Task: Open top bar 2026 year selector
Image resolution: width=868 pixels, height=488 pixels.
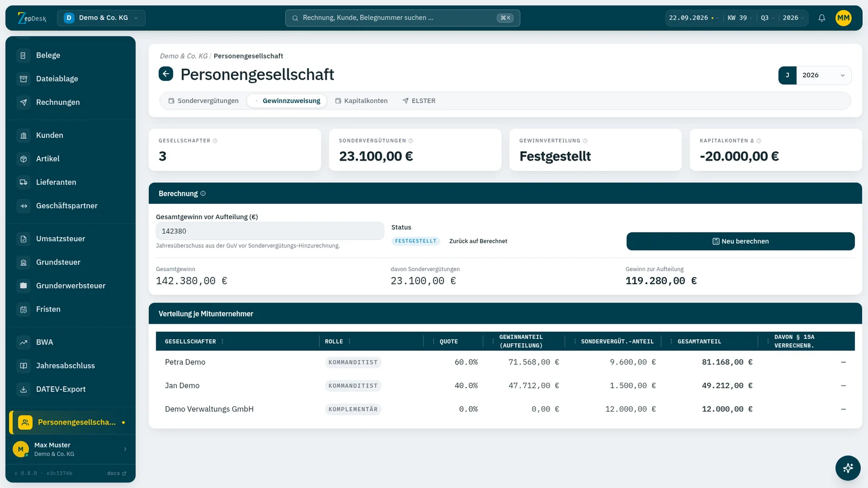Action: point(793,18)
